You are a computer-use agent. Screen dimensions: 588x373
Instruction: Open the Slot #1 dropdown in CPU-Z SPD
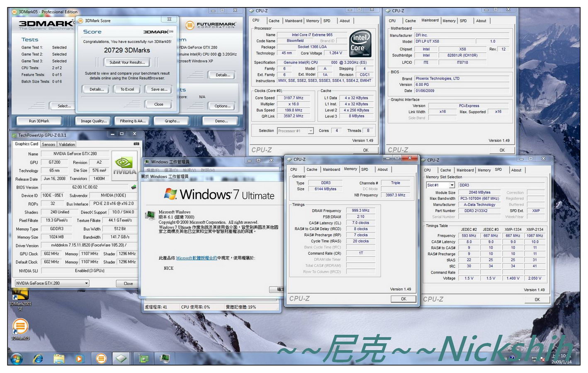(x=440, y=185)
